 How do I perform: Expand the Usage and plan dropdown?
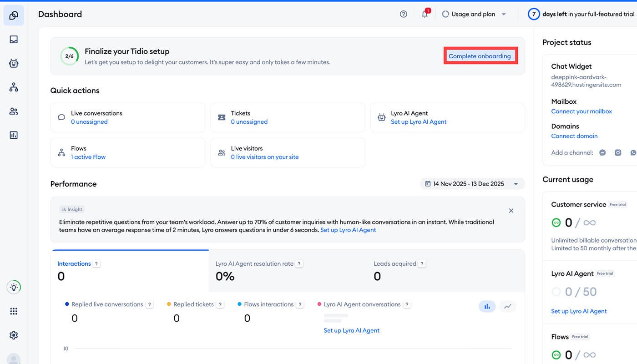(474, 14)
